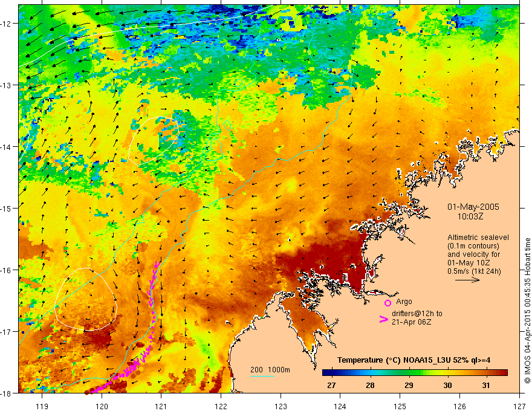Click the colorbar tick label 30

point(447,385)
